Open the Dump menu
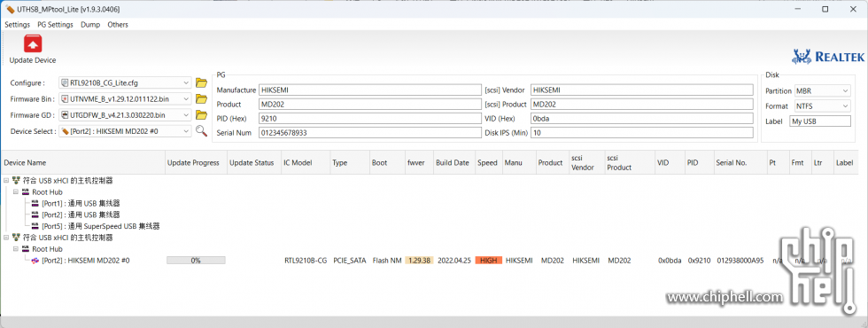This screenshot has width=868, height=328. click(90, 25)
